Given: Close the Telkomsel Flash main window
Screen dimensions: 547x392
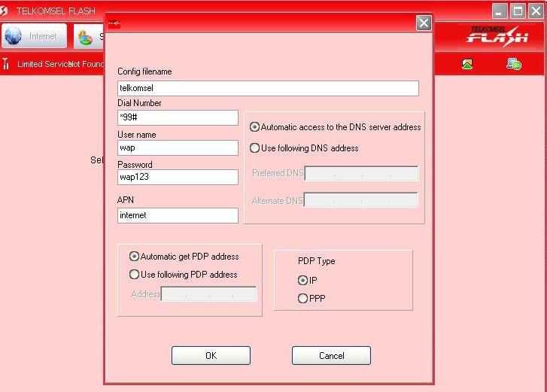Looking at the screenshot, I should tap(536, 11).
